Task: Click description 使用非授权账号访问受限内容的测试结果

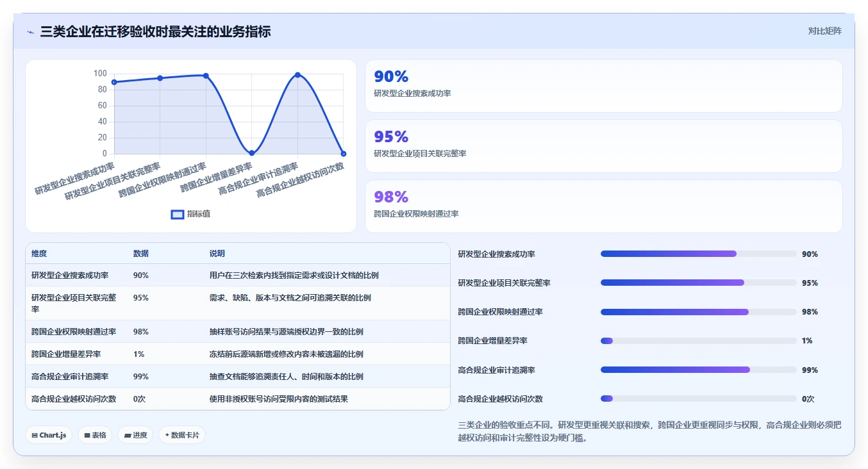Action: pyautogui.click(x=279, y=399)
